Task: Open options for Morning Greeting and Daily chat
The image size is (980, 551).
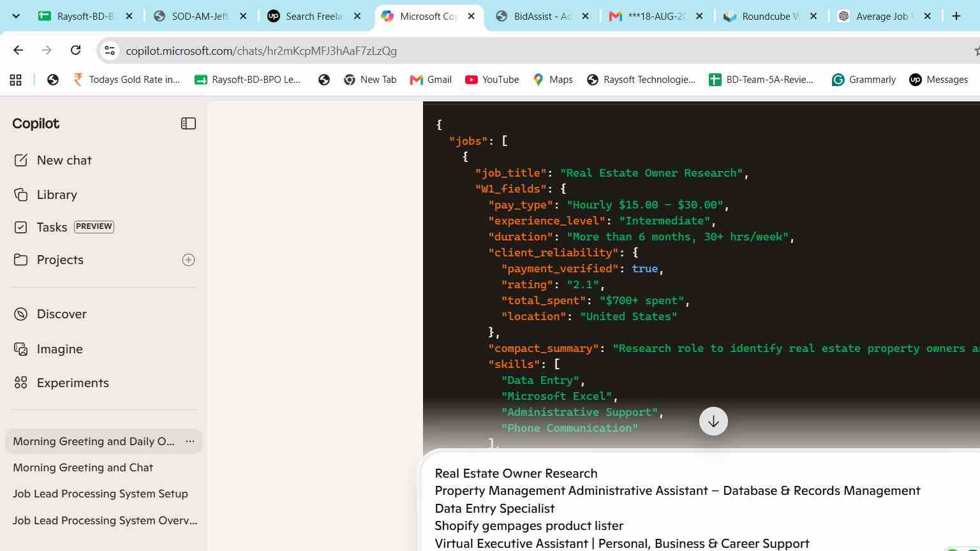Action: pyautogui.click(x=189, y=441)
